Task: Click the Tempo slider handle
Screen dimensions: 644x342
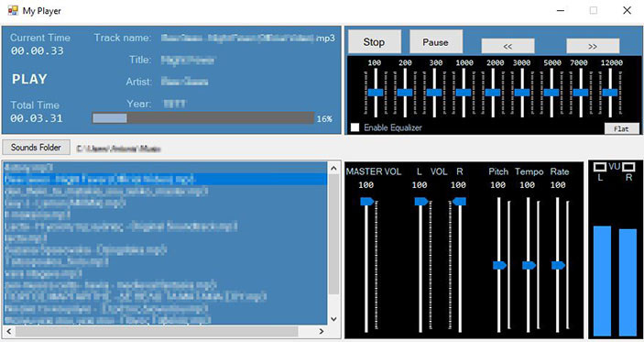Action: click(x=529, y=266)
